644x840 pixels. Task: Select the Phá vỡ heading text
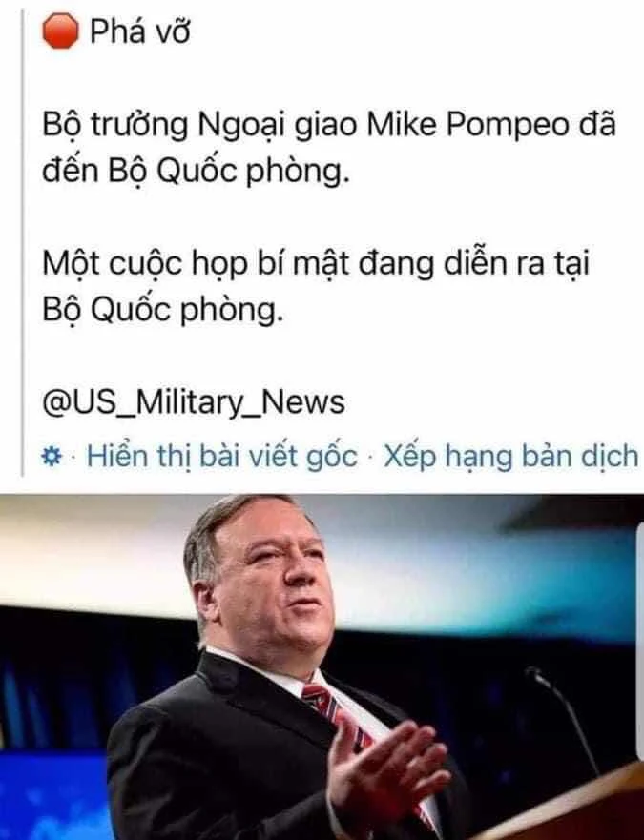pyautogui.click(x=140, y=31)
